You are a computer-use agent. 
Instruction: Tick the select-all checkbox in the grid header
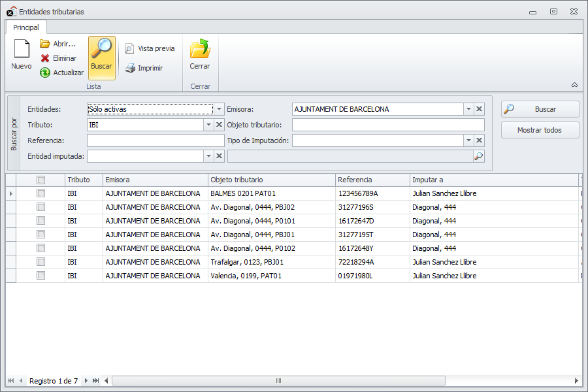coord(41,180)
